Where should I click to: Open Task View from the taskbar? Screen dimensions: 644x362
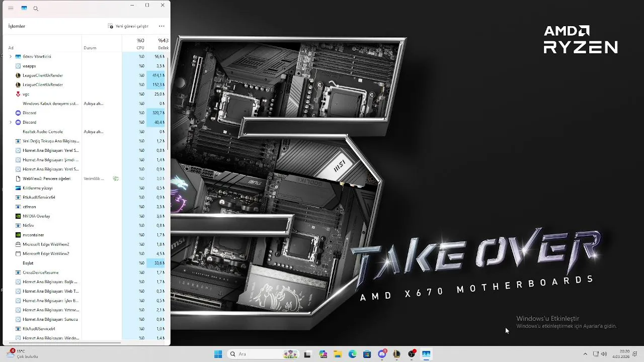tap(307, 354)
